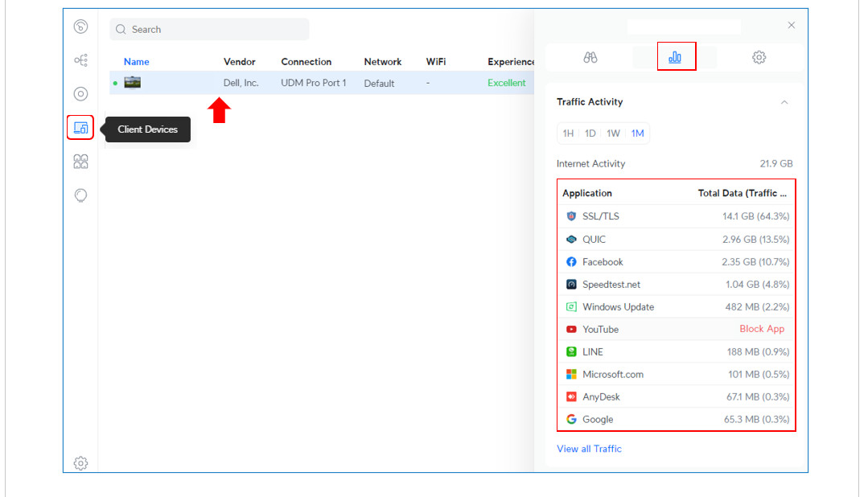
Task: Open the gear settings tab in panel
Action: click(x=759, y=57)
